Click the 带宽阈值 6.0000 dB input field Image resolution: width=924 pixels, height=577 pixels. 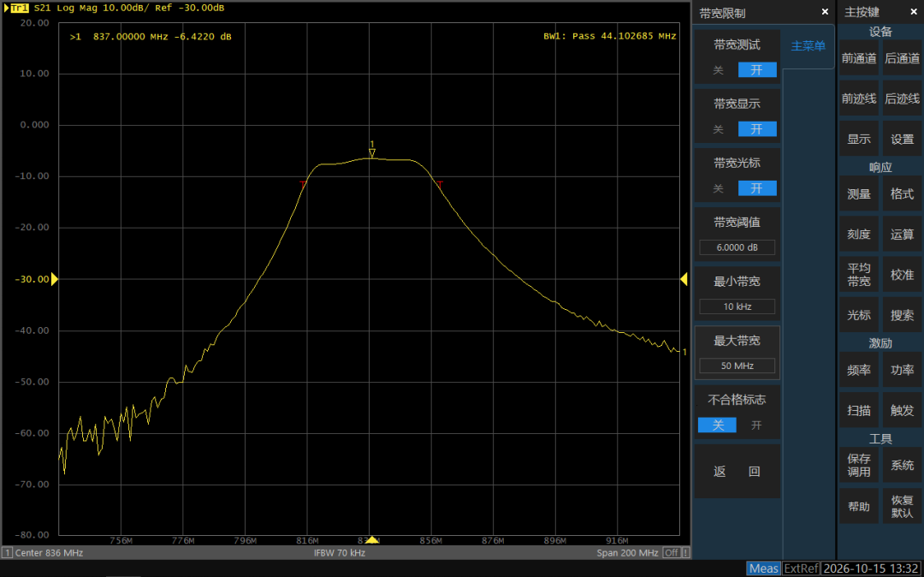point(737,247)
